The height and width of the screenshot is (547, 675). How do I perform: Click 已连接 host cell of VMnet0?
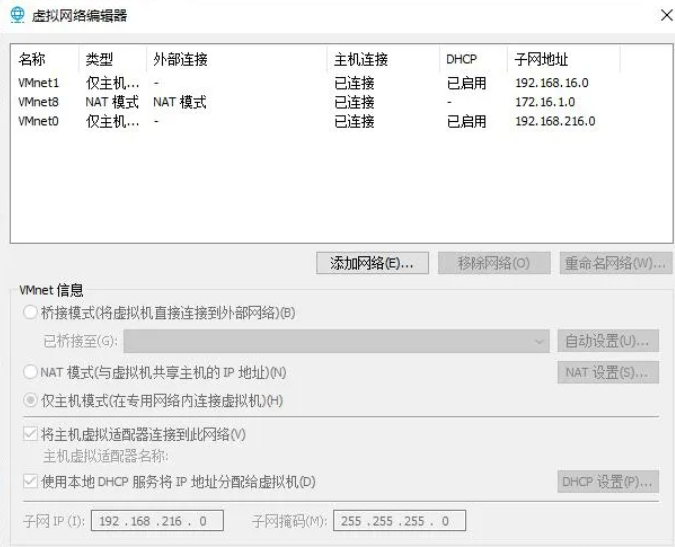click(x=354, y=121)
